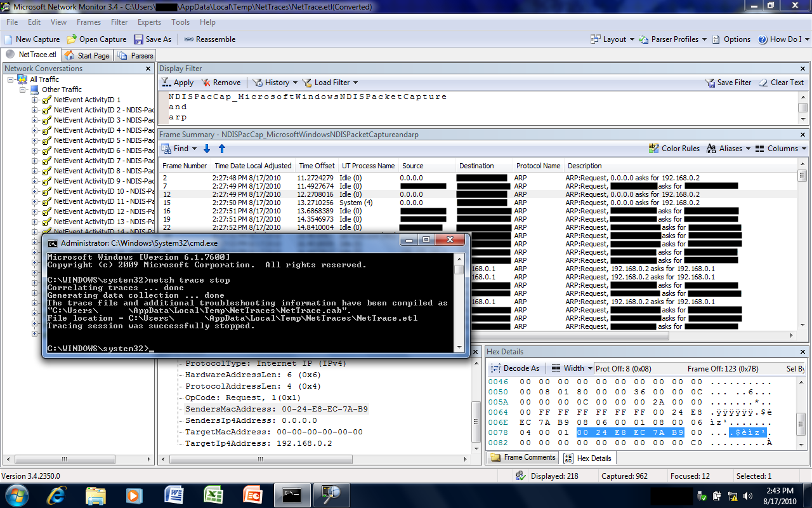Switch to the Parsers tab

tap(136, 56)
